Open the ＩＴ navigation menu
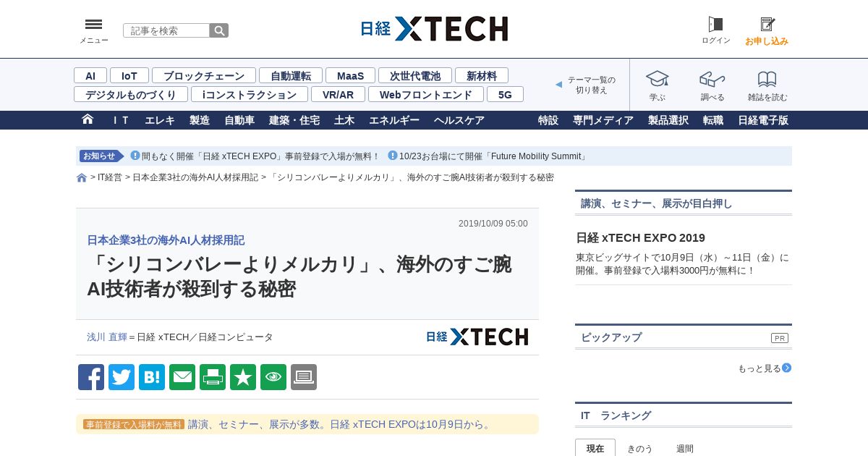Image resolution: width=868 pixels, height=456 pixels. pos(120,120)
